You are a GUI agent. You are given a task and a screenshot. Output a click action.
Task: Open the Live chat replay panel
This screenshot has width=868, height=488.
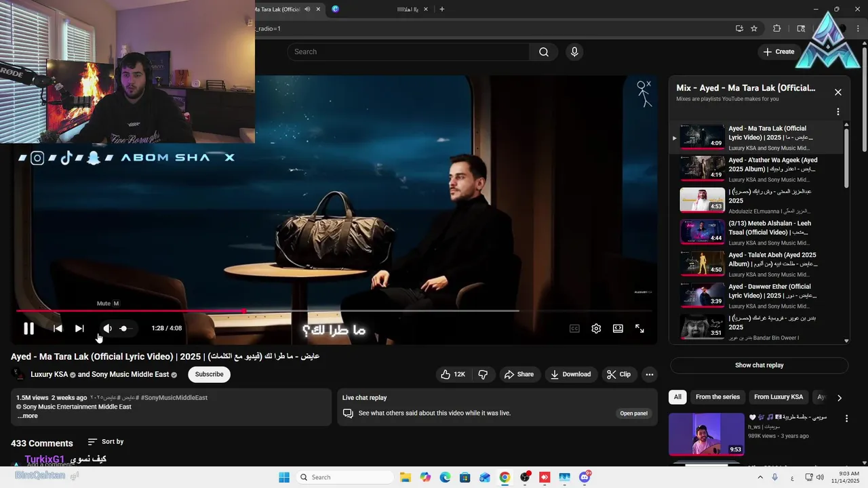[633, 413]
